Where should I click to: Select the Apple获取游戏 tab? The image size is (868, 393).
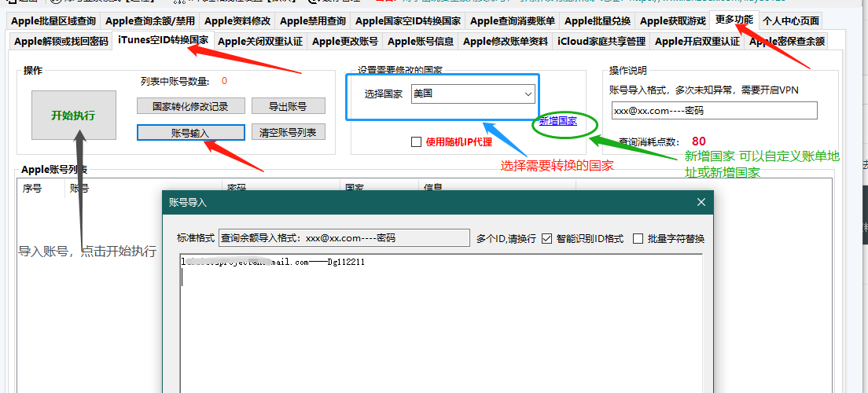(673, 21)
